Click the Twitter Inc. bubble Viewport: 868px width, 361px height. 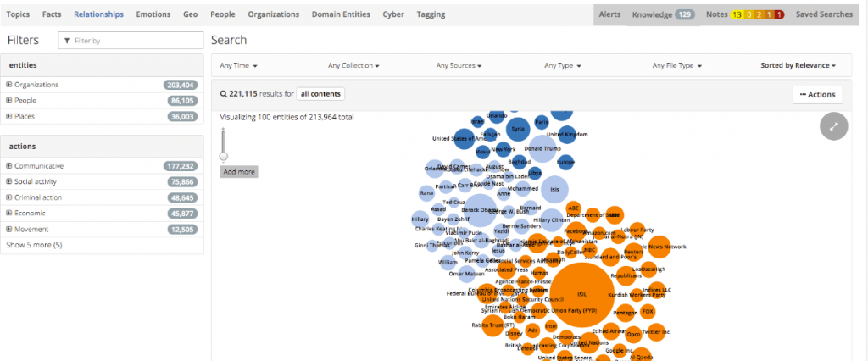[x=657, y=331]
